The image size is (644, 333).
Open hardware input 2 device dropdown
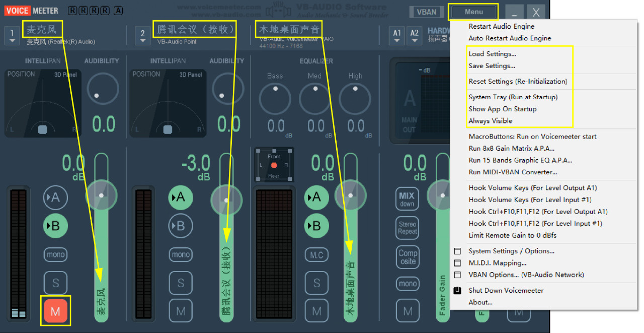click(x=143, y=35)
